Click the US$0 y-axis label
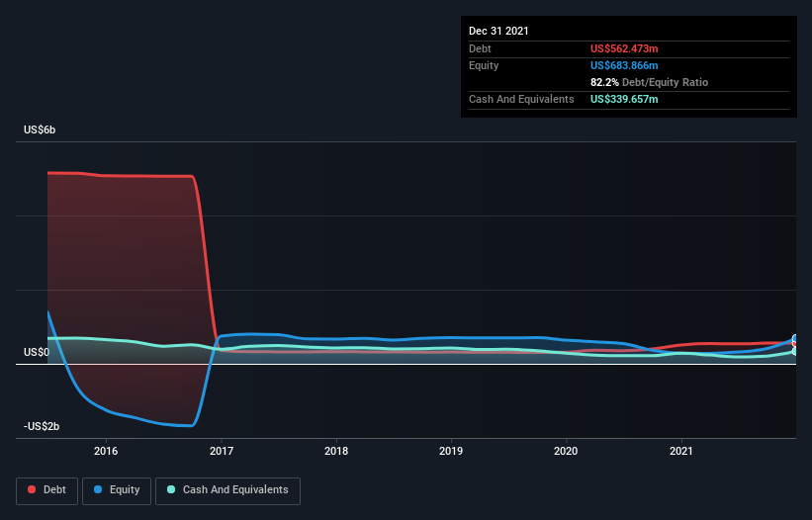The width and height of the screenshot is (812, 520). pyautogui.click(x=37, y=352)
